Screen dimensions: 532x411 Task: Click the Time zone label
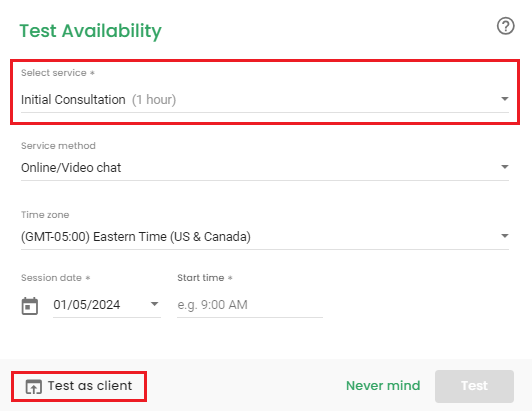point(45,215)
